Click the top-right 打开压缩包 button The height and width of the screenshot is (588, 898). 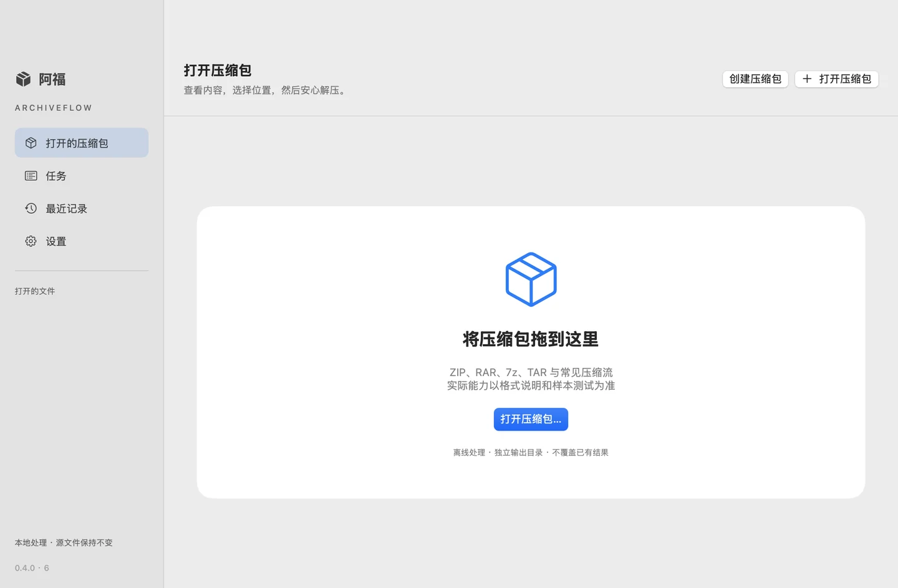point(836,79)
